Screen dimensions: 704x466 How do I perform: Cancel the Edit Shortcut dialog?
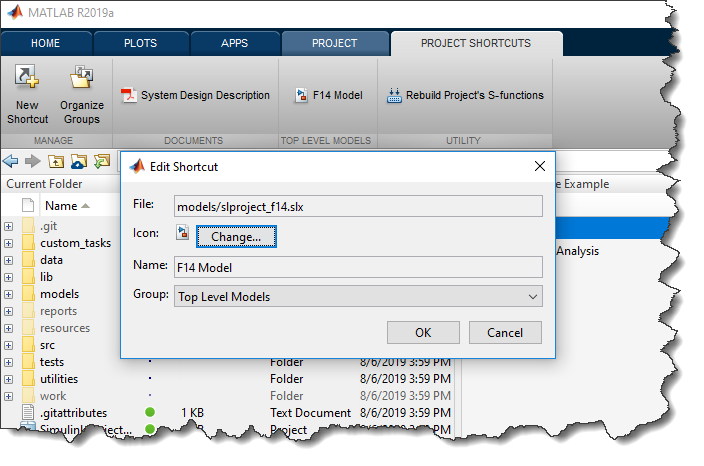[504, 332]
